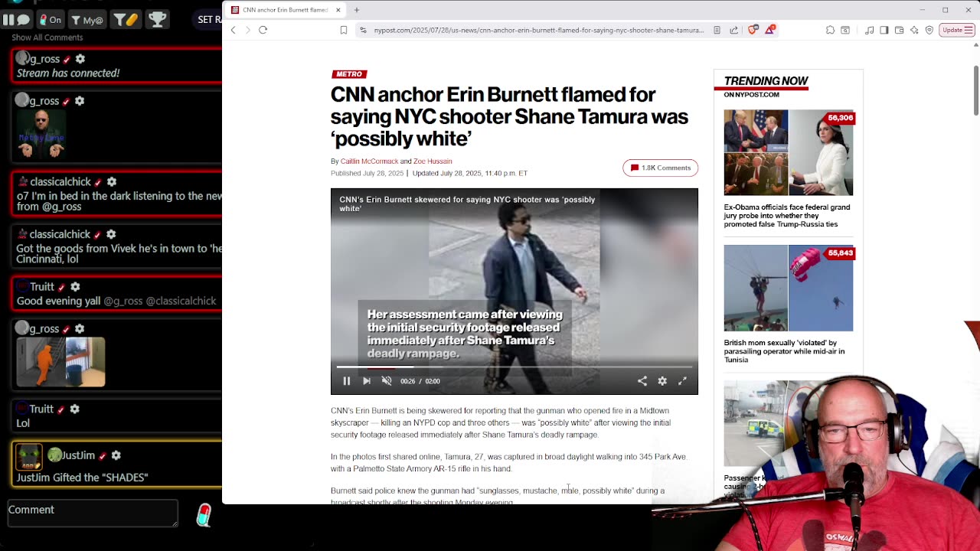This screenshot has height=551, width=980.
Task: Open gear on Truitt 'Lol' message
Action: tap(75, 409)
